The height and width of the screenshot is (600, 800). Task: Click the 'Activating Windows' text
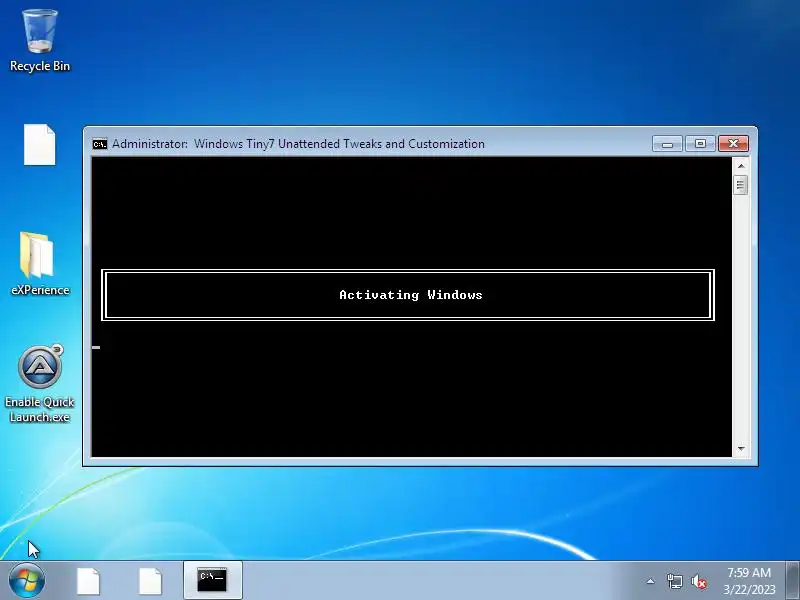coord(411,295)
